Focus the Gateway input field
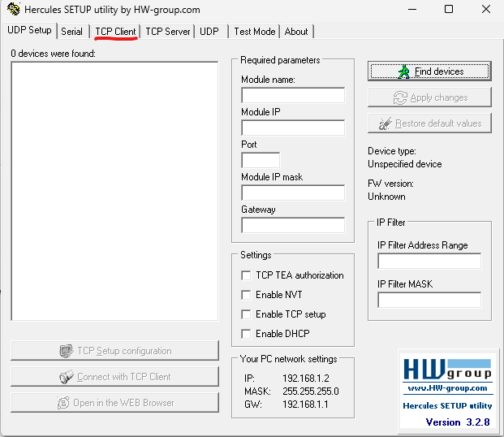This screenshot has width=504, height=437. pos(293,225)
